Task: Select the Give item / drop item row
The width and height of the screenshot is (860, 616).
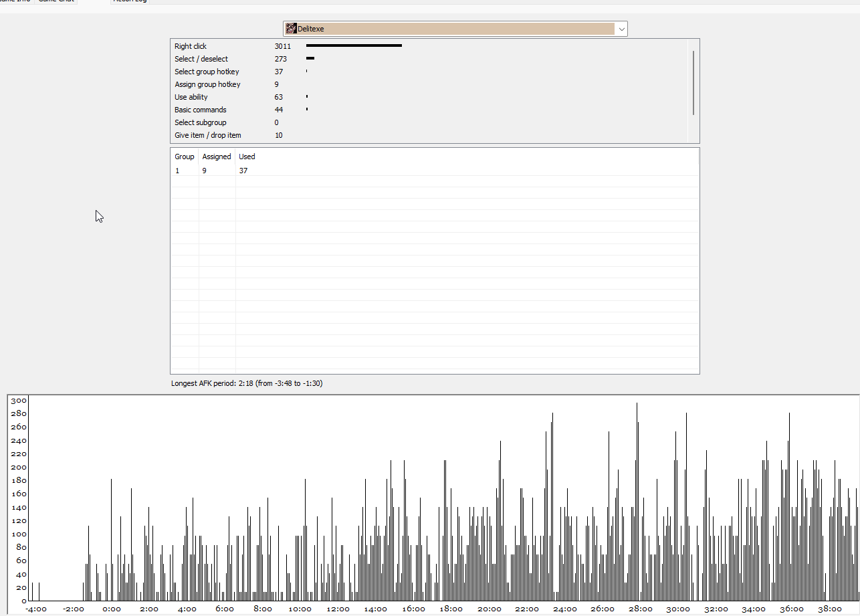Action: click(x=429, y=135)
